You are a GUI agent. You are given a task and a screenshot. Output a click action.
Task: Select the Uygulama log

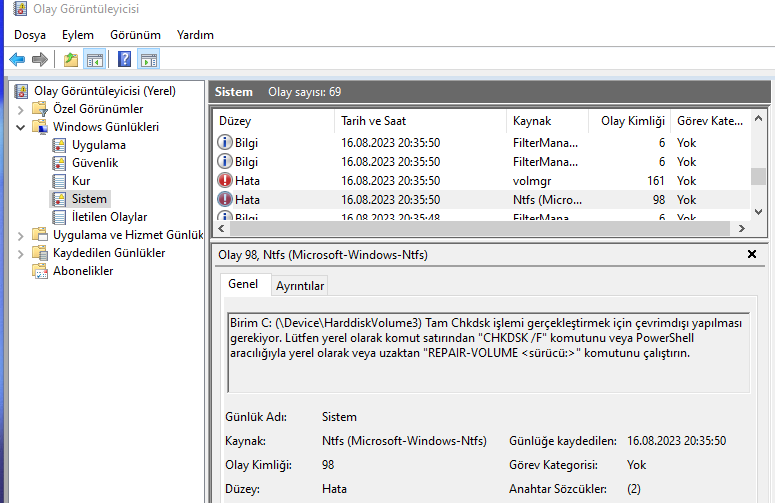[x=98, y=145]
